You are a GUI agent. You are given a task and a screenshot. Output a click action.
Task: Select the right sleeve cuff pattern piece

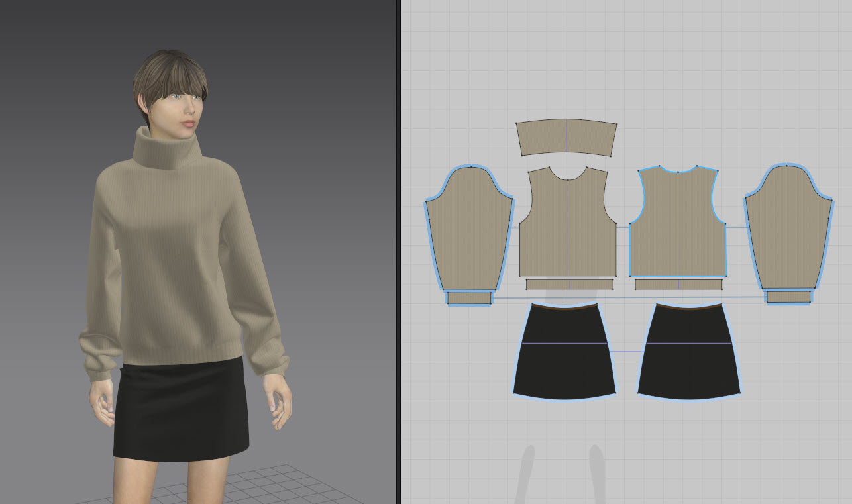788,297
